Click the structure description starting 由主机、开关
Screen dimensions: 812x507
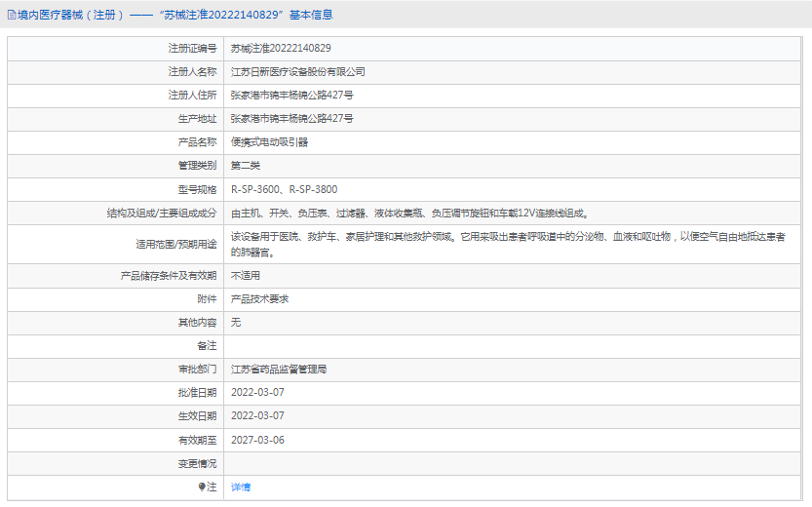coord(409,213)
